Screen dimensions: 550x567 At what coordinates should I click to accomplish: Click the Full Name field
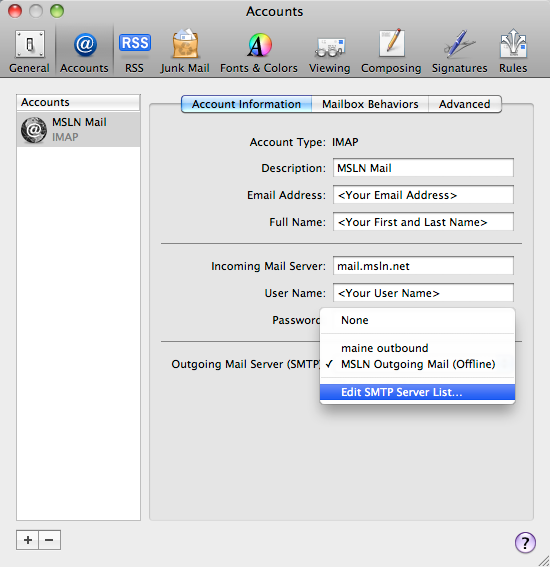point(423,222)
